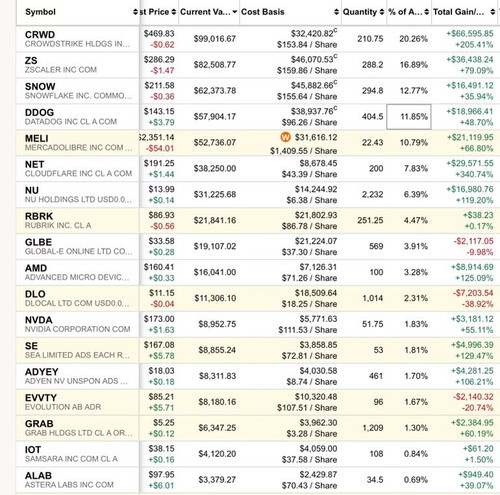Open the DDOG symbol link

[39, 113]
